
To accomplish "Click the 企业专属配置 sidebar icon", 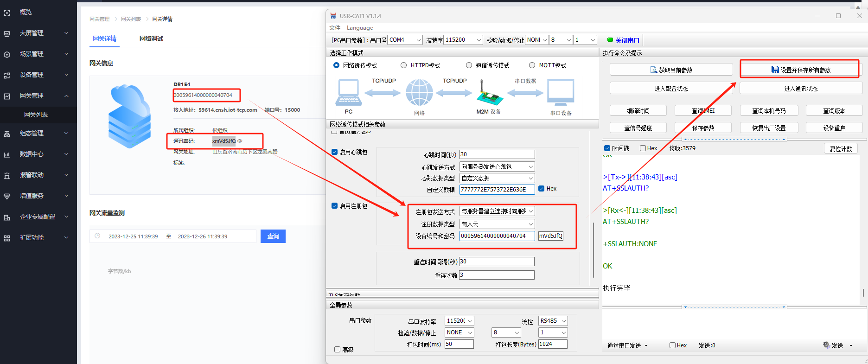I will 7,217.
